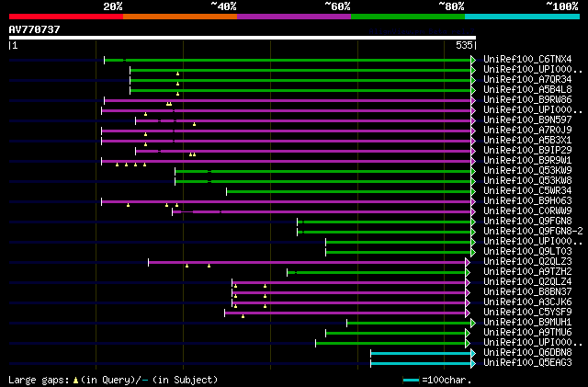
Task: Click the UniRef100_Q6DBN8 label
Action: tap(527, 353)
